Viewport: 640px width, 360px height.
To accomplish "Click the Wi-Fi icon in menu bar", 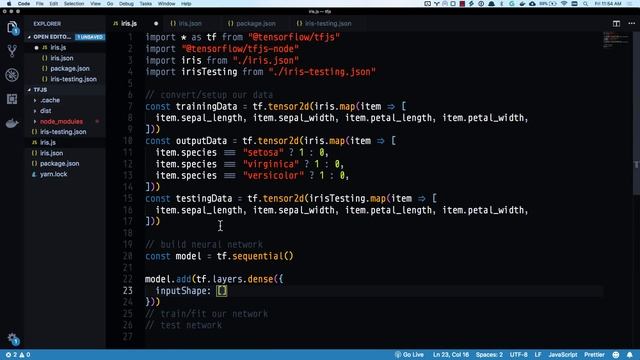I will point(564,4).
